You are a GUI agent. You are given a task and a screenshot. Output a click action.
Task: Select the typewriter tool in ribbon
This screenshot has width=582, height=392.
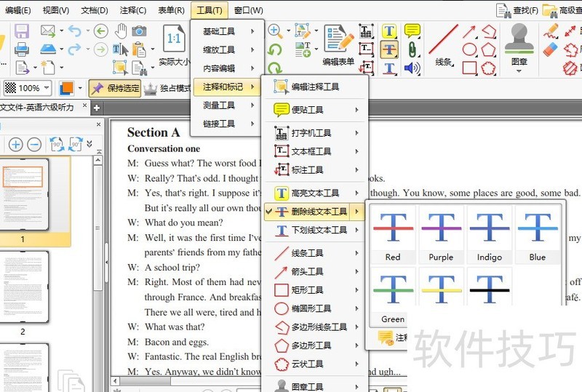[367, 31]
